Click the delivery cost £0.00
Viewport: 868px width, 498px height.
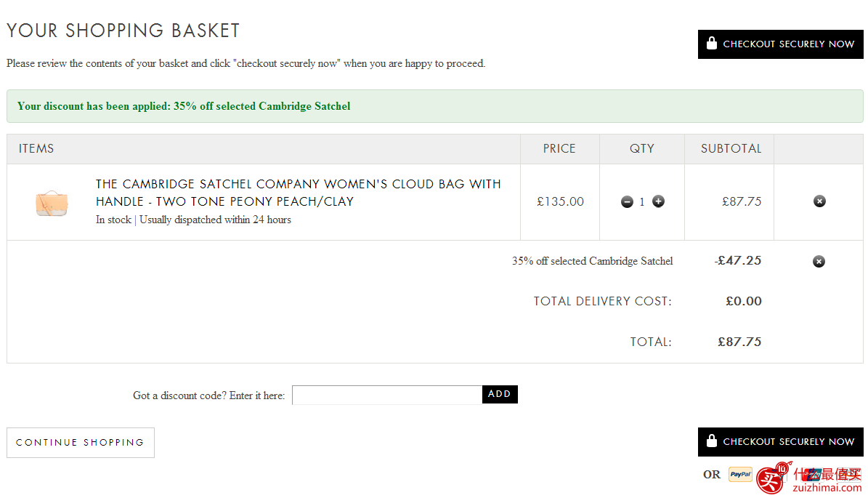(744, 302)
